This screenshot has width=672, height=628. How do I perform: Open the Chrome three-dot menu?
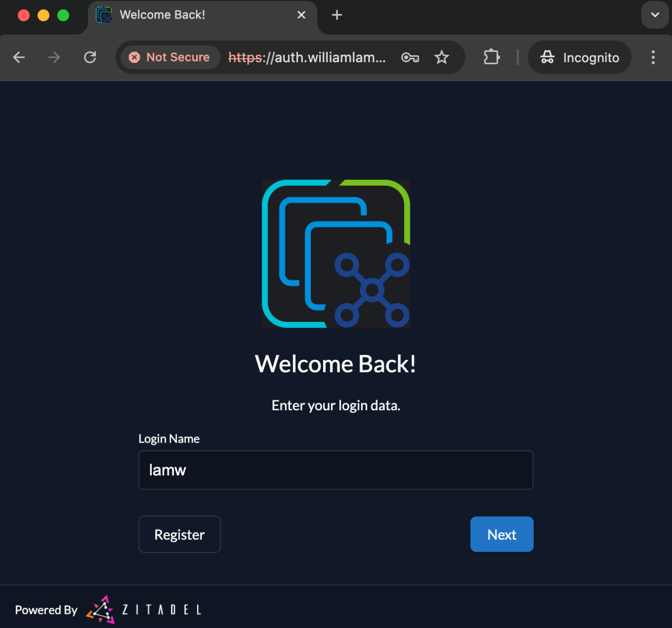(x=653, y=57)
